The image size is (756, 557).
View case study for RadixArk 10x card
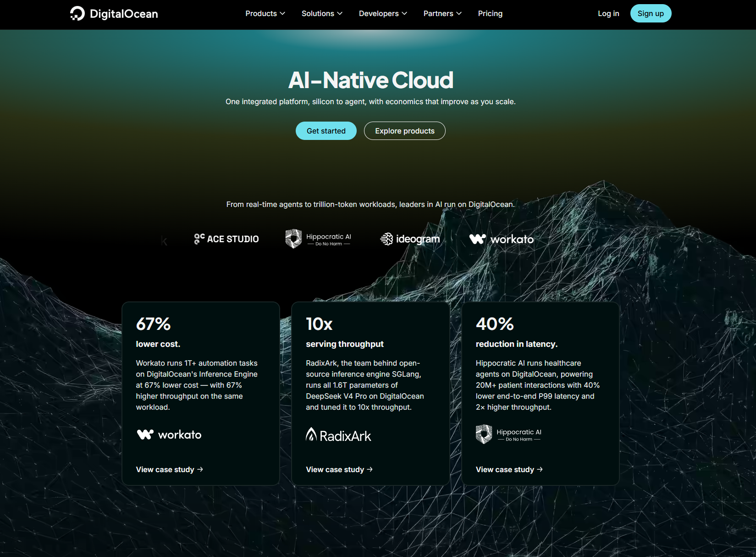click(x=339, y=469)
